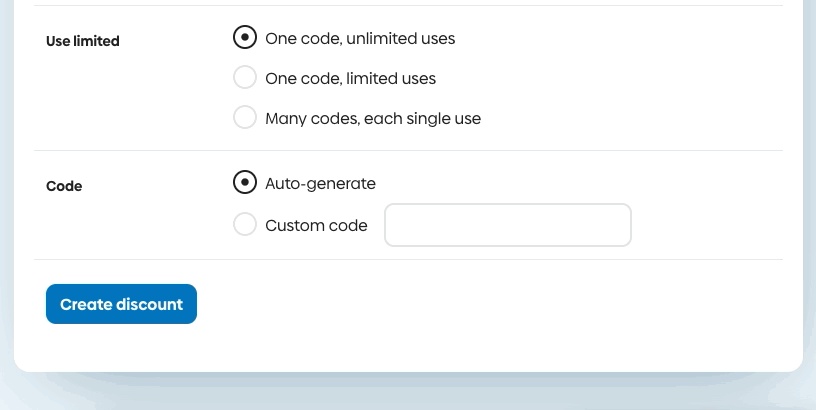Choose the "One code, limited uses" radio
The width and height of the screenshot is (816, 410).
click(245, 78)
